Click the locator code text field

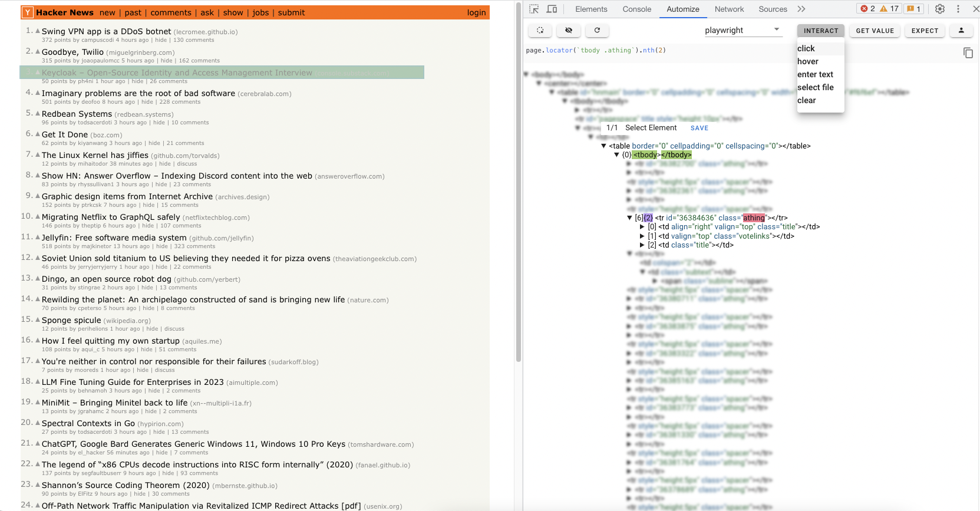pos(596,50)
